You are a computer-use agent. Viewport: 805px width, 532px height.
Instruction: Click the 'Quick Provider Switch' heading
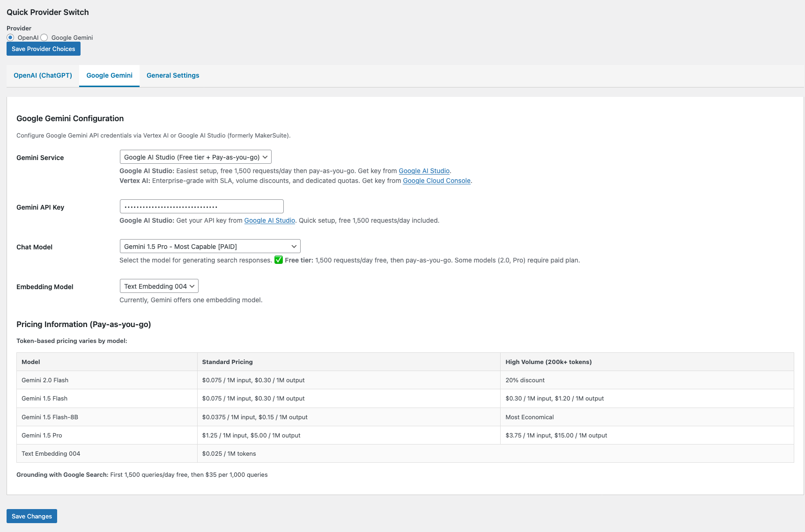tap(48, 12)
